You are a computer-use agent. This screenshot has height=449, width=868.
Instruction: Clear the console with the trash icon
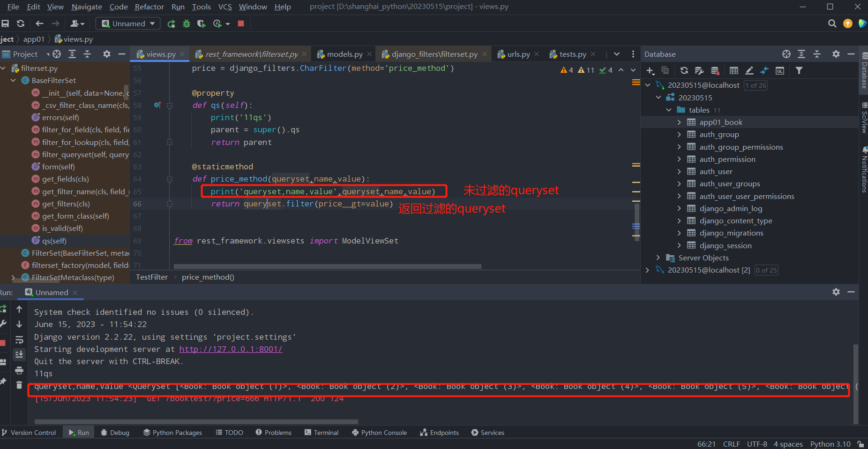19,385
